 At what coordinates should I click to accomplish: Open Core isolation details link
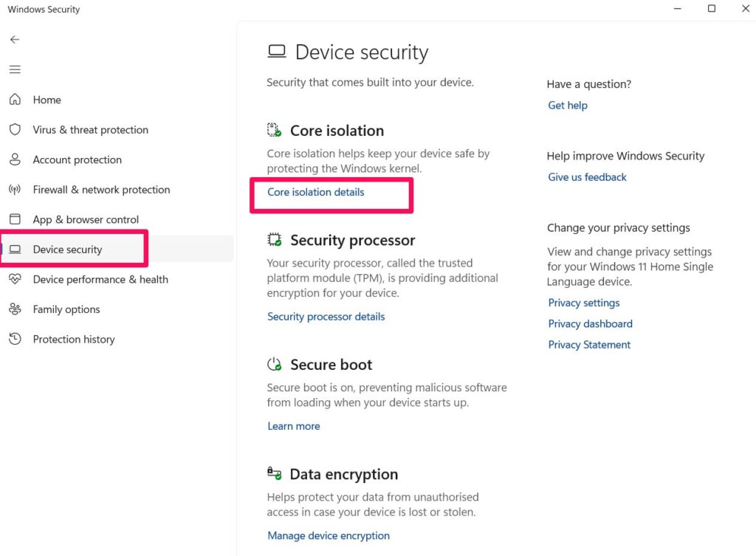click(x=315, y=192)
